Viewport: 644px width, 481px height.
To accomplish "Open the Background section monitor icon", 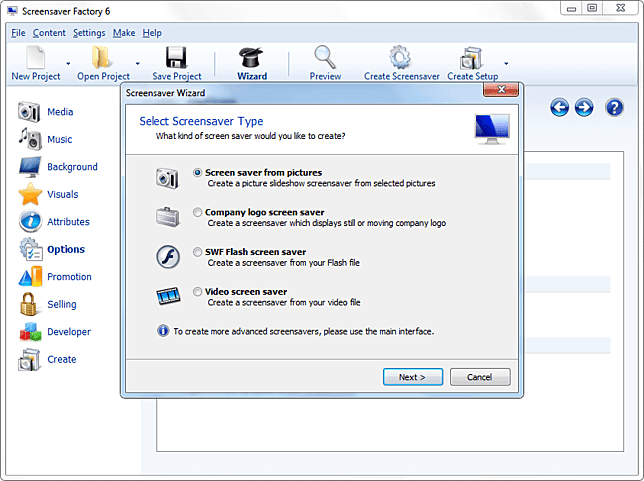I will tap(30, 166).
